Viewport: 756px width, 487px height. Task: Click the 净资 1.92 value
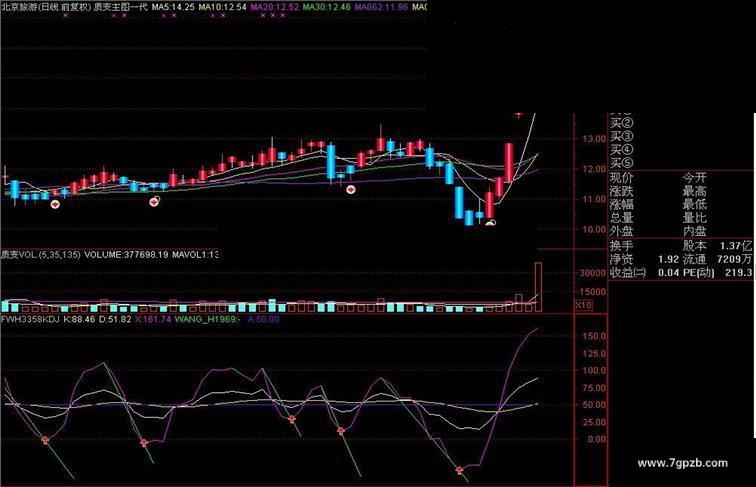point(645,259)
